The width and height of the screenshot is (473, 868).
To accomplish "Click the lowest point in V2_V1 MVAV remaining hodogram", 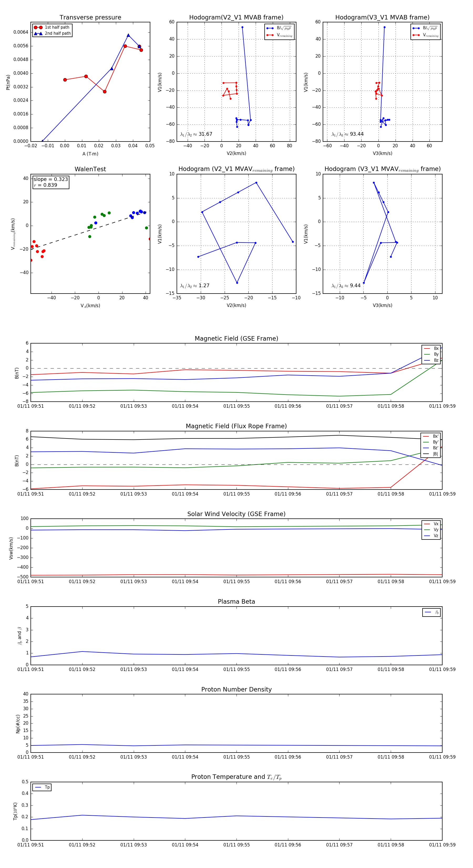I will [237, 283].
